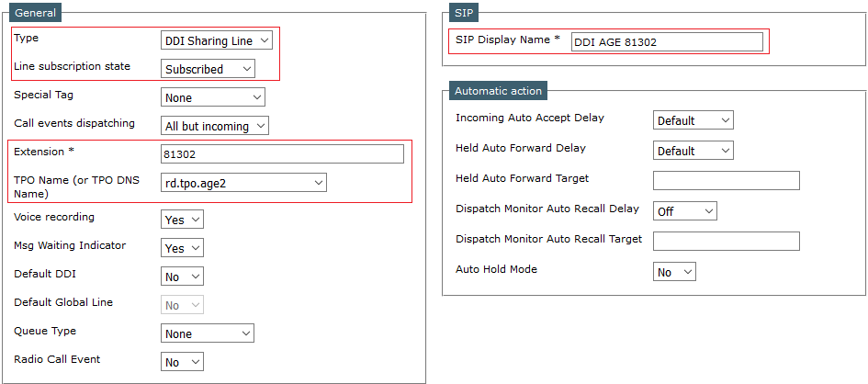
Task: Click the Voice recording label
Action: (54, 217)
